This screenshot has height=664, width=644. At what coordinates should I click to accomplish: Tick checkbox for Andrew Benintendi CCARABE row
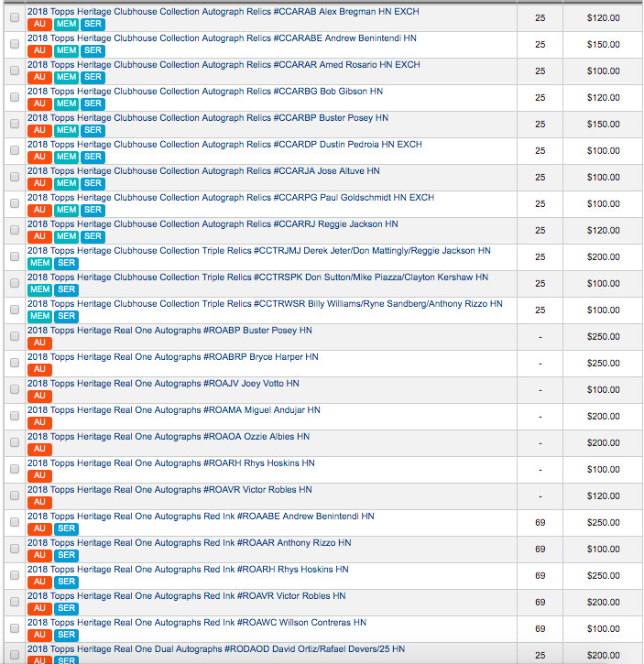click(15, 44)
